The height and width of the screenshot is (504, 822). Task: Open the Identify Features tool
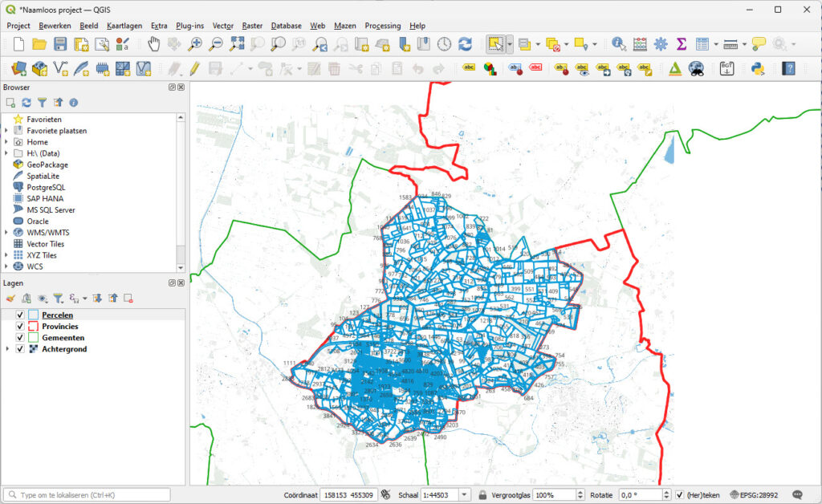click(618, 44)
